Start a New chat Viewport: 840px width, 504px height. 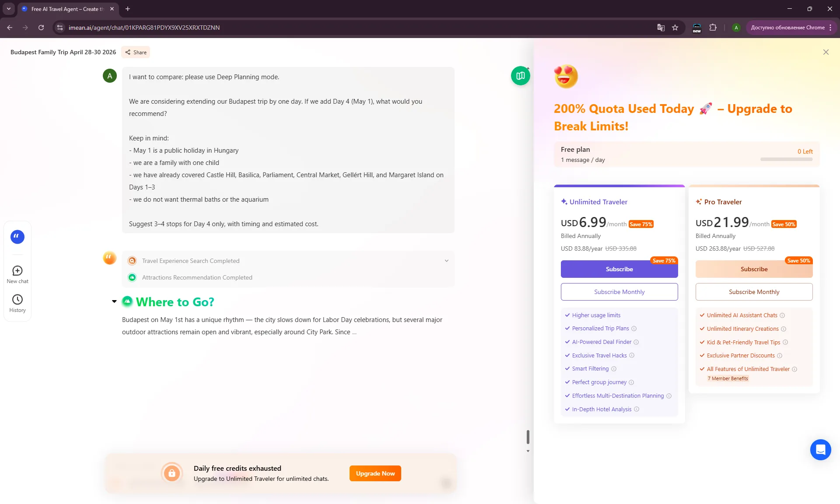click(x=17, y=275)
